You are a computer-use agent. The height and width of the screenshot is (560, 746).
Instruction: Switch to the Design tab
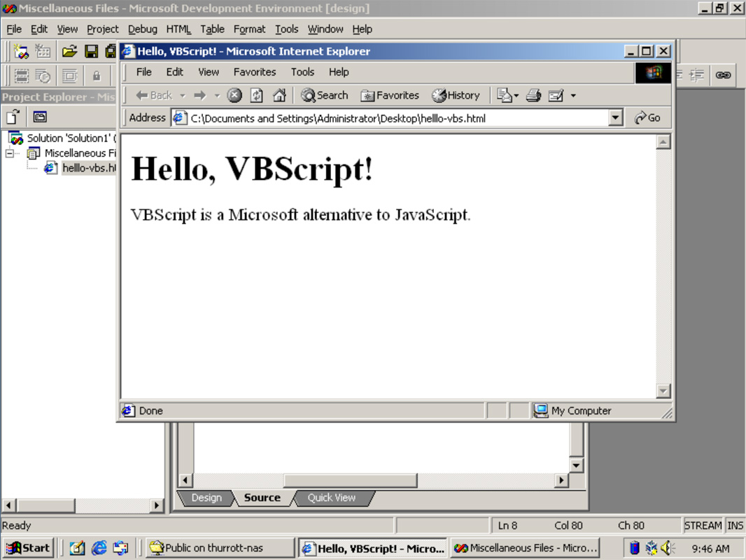(x=206, y=498)
